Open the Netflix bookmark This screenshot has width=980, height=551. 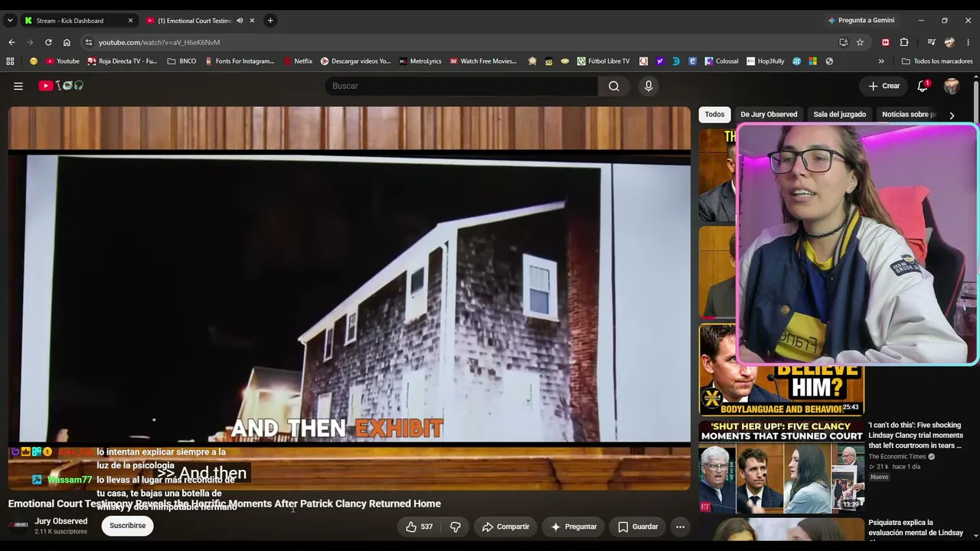point(298,61)
